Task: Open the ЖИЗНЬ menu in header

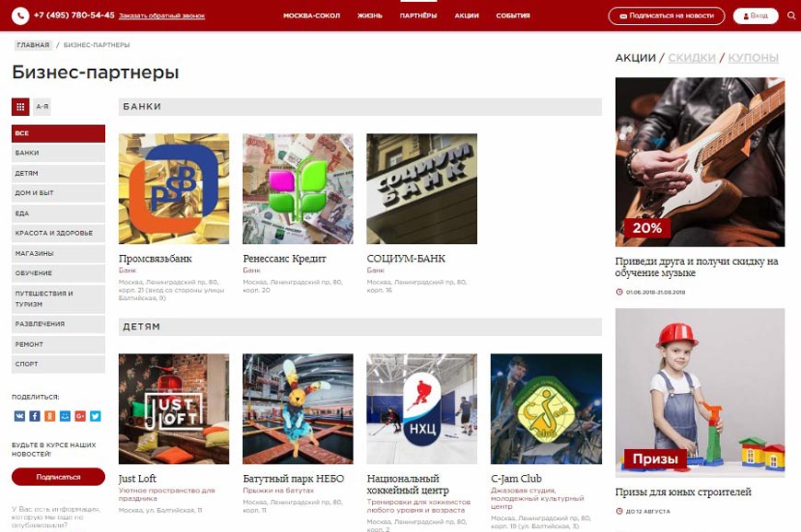Action: (369, 16)
